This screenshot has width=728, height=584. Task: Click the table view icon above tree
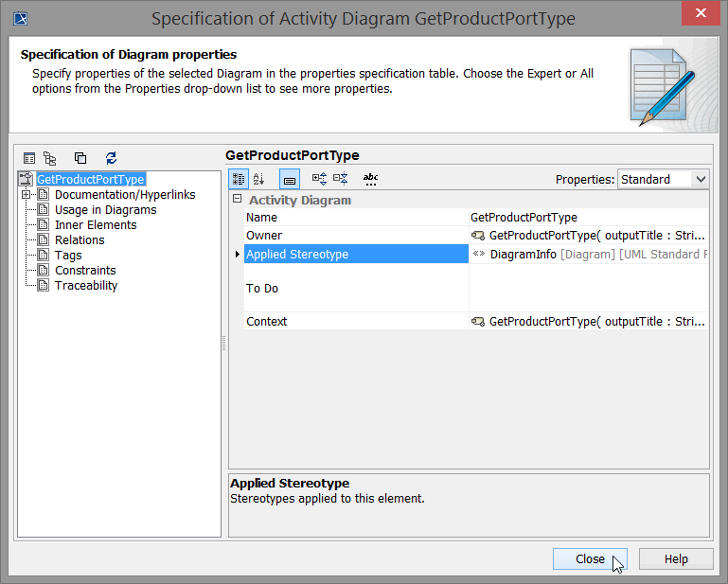click(x=29, y=158)
